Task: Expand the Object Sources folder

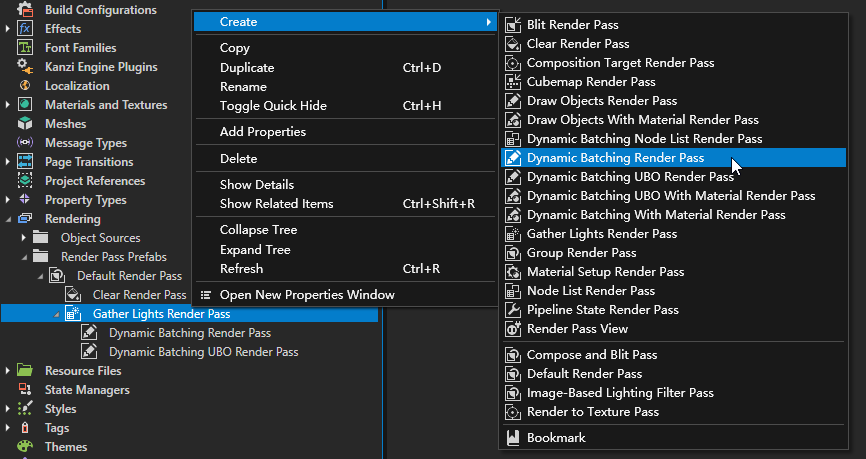Action: (24, 238)
